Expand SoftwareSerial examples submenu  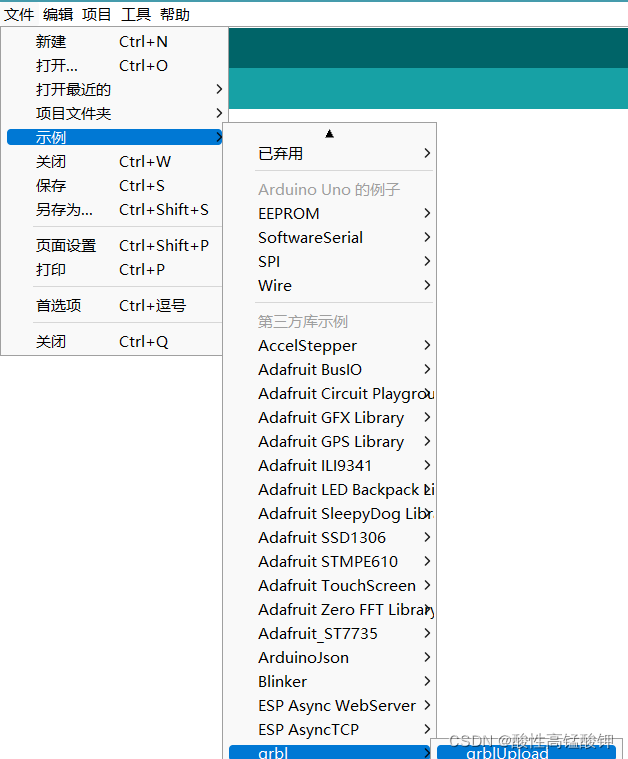click(x=331, y=238)
